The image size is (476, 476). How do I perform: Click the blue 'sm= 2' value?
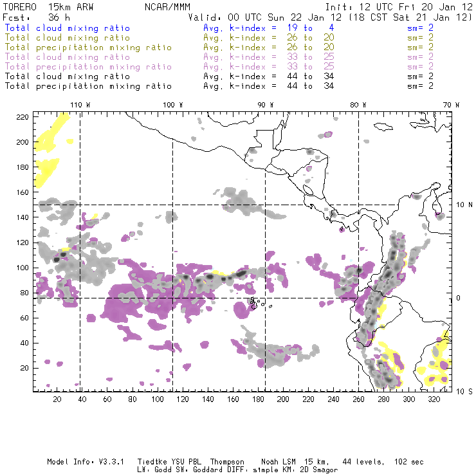coord(420,28)
